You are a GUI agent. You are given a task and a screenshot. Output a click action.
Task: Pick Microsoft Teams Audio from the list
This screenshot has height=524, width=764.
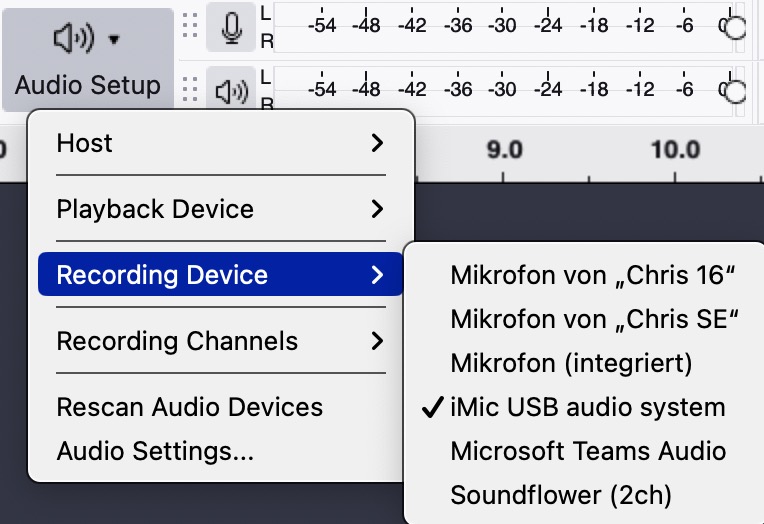tap(588, 451)
